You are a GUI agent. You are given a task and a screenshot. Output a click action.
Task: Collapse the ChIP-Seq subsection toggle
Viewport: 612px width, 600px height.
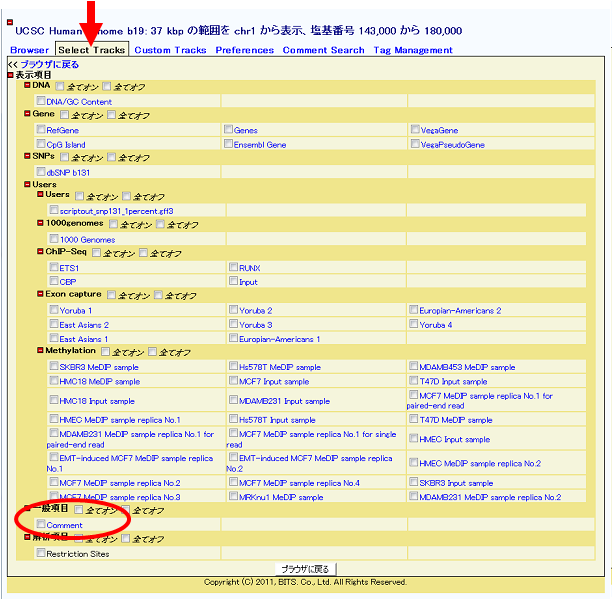[40, 251]
